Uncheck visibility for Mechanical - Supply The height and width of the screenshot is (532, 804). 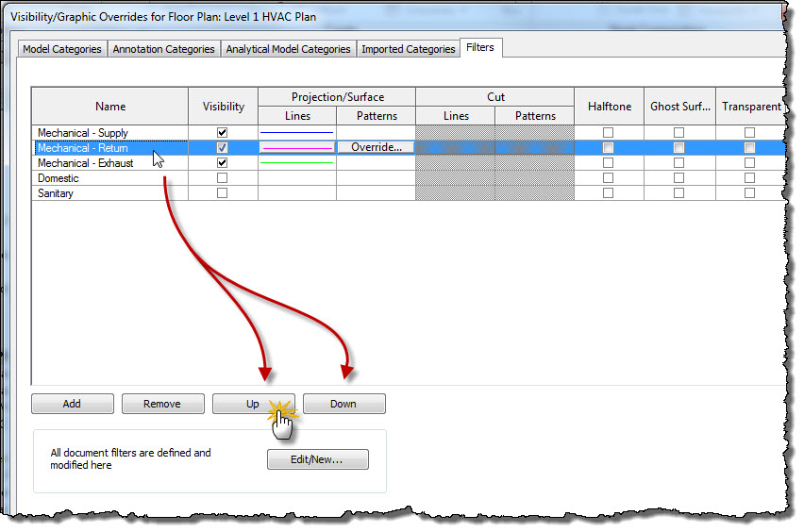(x=222, y=132)
